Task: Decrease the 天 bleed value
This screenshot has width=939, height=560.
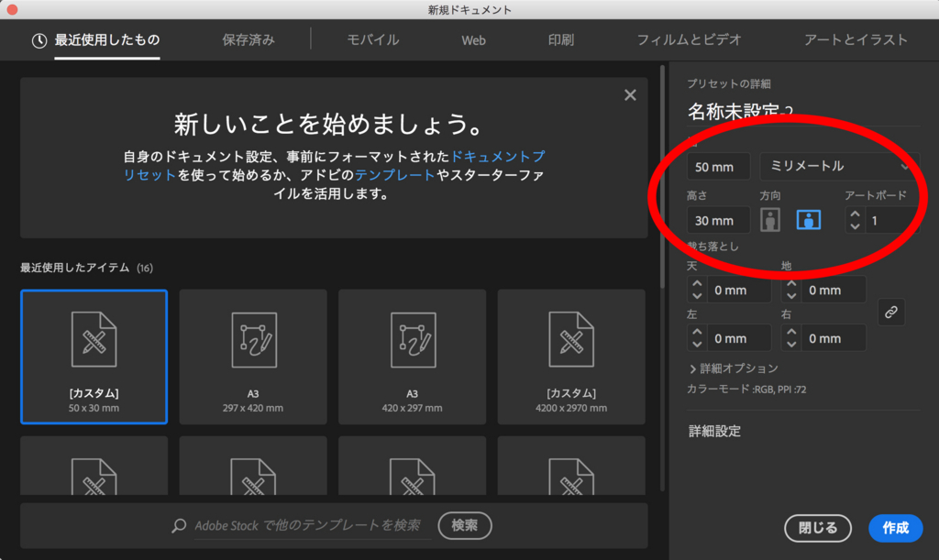Action: click(x=697, y=296)
